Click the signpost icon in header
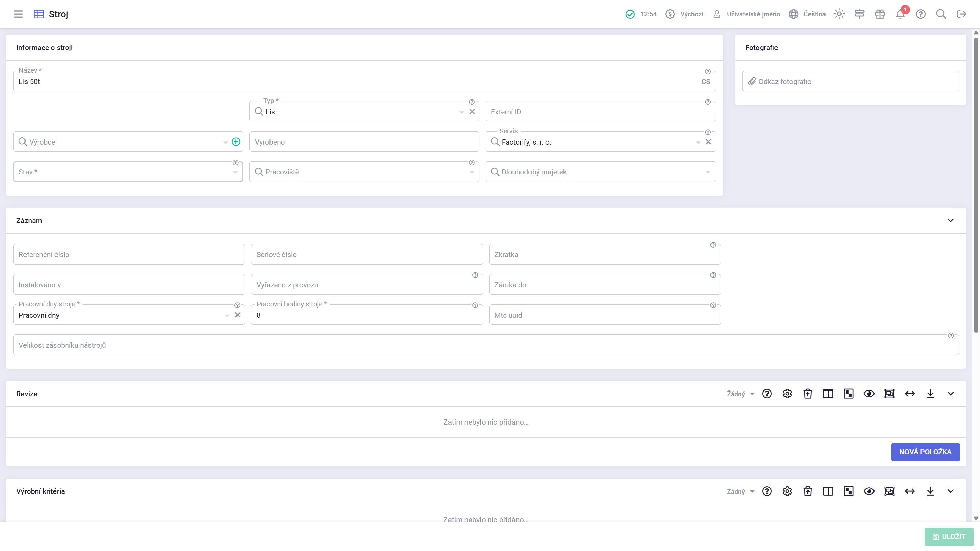 tap(860, 14)
